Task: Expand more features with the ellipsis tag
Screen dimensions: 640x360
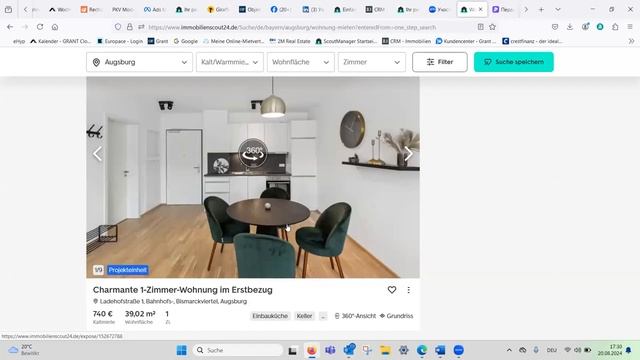Action: pos(323,316)
